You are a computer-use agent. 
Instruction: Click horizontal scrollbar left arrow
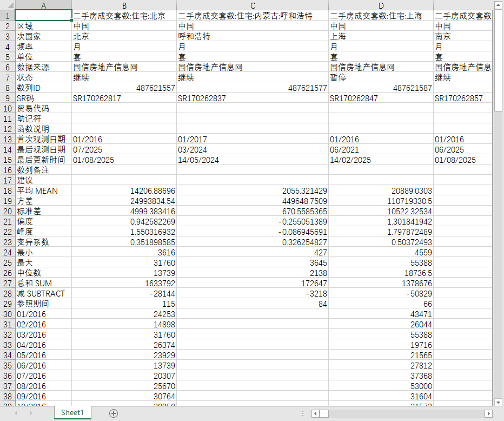[x=315, y=413]
